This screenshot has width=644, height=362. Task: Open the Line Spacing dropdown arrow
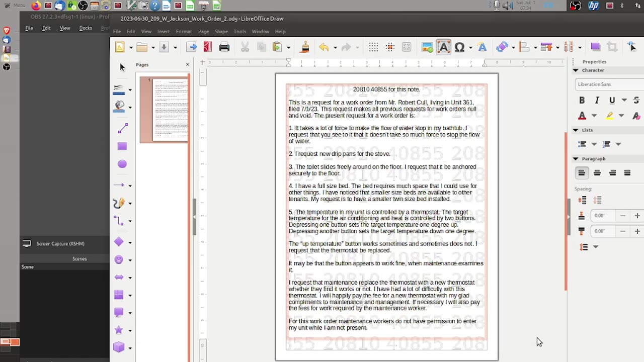tap(596, 247)
